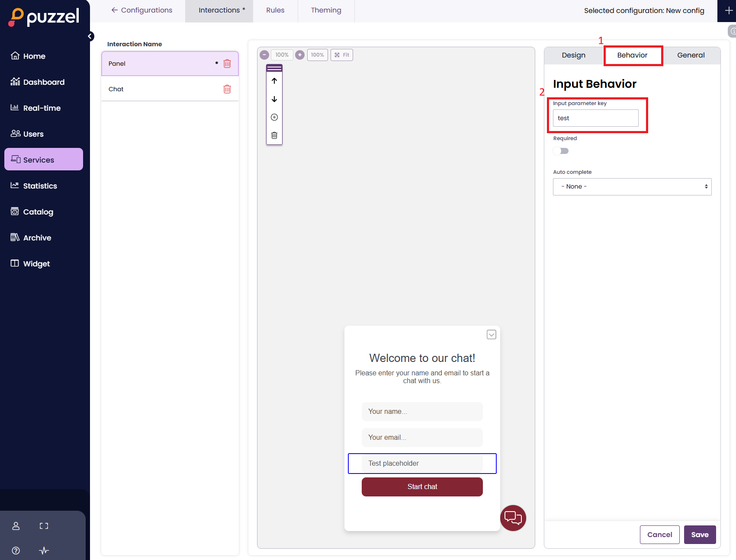Click the Fit button to resize the canvas
The width and height of the screenshot is (736, 560).
(x=341, y=54)
